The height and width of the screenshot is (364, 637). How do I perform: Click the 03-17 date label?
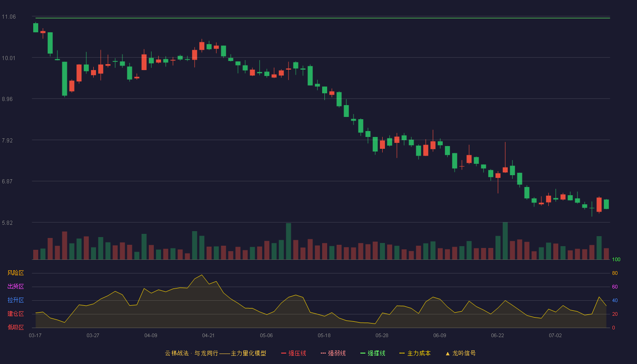[x=35, y=335]
